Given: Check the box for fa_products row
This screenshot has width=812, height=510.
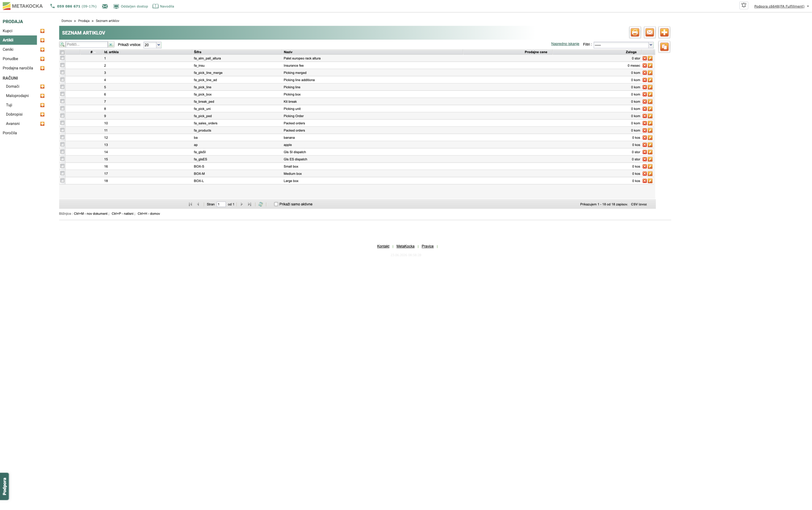Looking at the screenshot, I should [x=62, y=130].
